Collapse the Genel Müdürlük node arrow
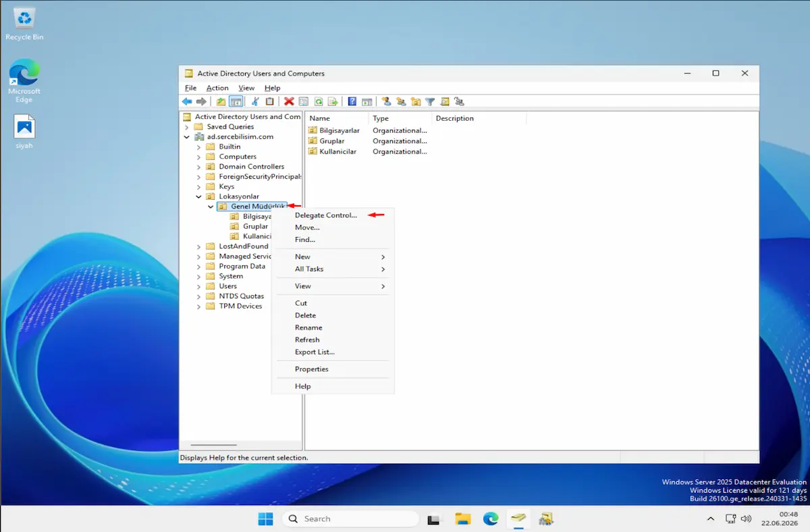The width and height of the screenshot is (810, 532). coord(211,207)
